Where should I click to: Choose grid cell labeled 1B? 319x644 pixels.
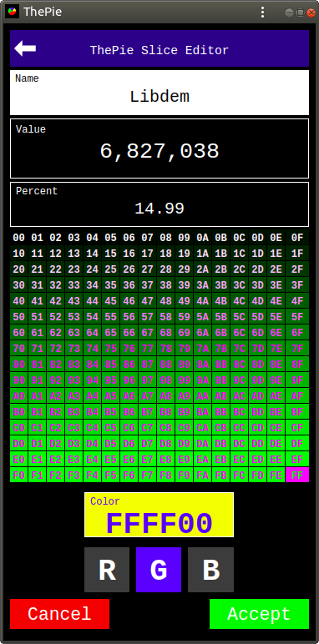pos(220,254)
